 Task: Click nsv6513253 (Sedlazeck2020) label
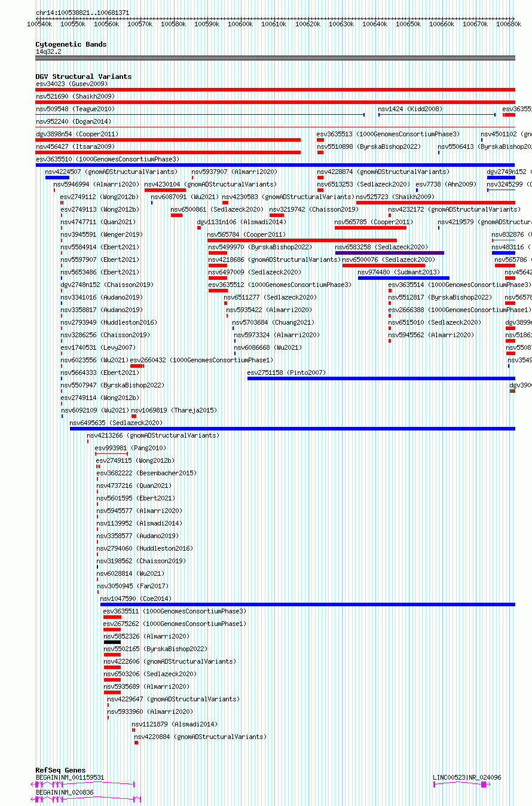tap(363, 184)
